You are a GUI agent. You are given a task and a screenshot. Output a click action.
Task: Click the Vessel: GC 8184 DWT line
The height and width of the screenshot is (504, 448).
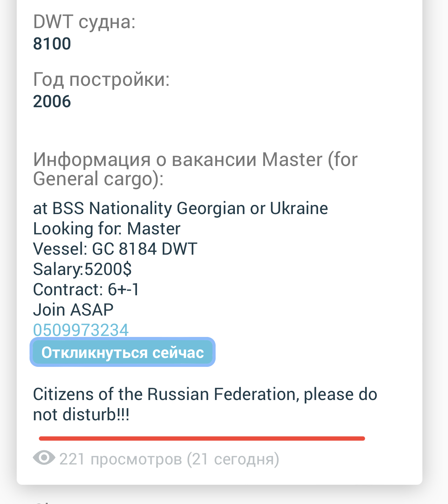[x=115, y=249]
